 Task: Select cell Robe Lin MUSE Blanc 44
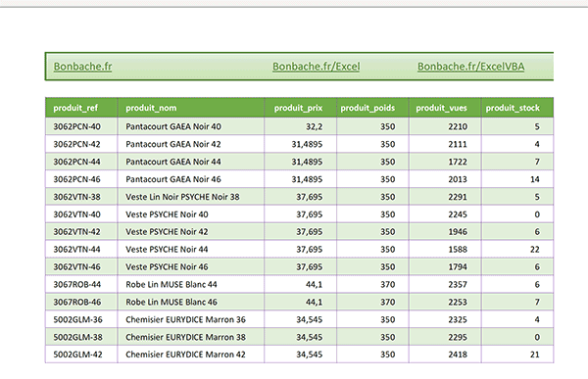point(191,285)
